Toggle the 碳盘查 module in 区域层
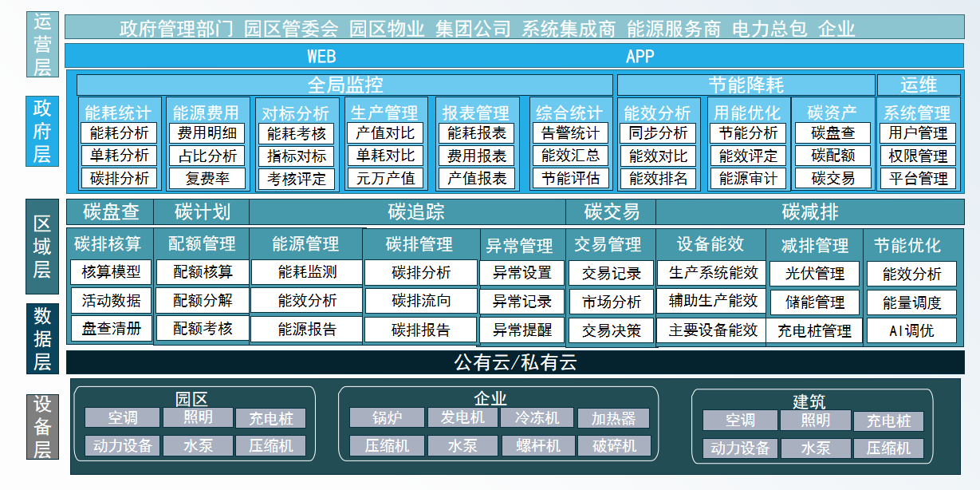Image resolution: width=980 pixels, height=490 pixels. [111, 212]
